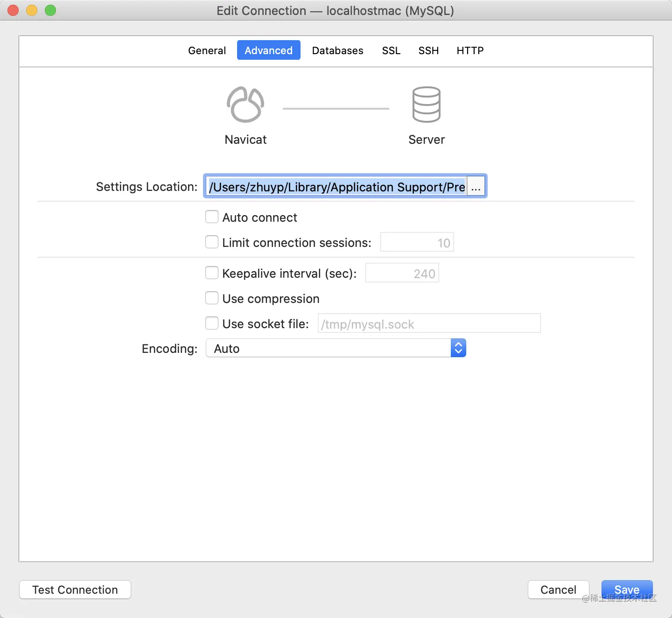The width and height of the screenshot is (672, 618).
Task: Click the green zoom window button
Action: tap(50, 10)
